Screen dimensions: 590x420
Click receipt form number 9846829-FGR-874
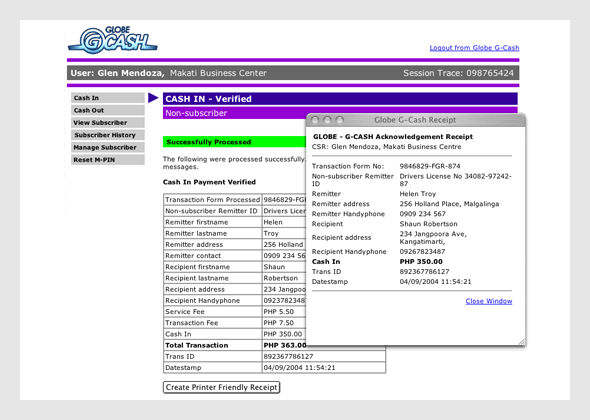coord(430,166)
